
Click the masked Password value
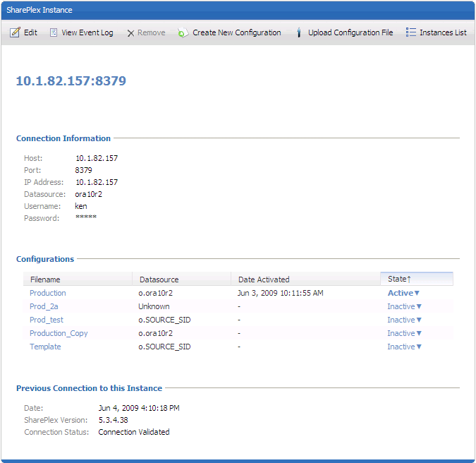[86, 217]
